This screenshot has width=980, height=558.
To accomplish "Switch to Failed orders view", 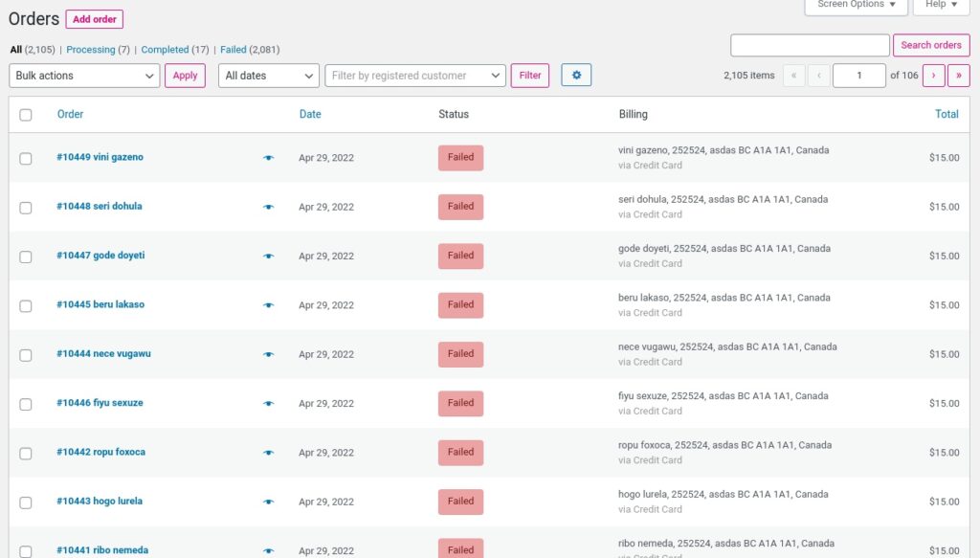I will point(234,50).
